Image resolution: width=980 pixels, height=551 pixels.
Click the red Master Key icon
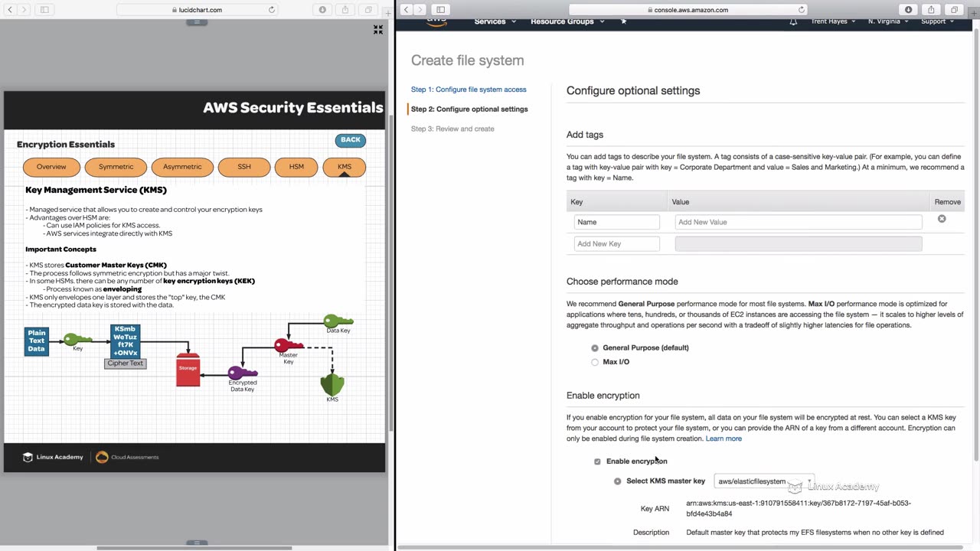click(x=289, y=345)
